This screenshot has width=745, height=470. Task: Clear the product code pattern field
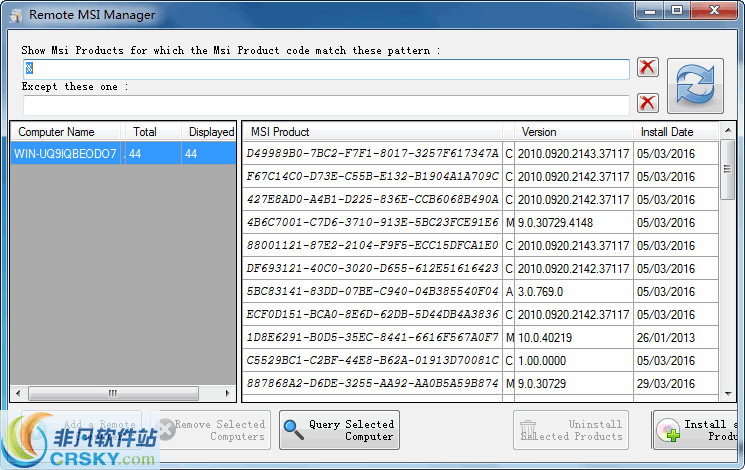(648, 67)
